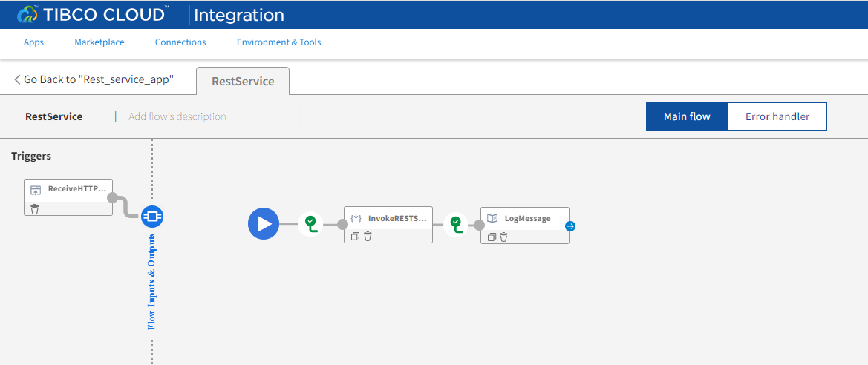Open the Apps menu
The height and width of the screenshot is (365, 868).
[x=33, y=42]
